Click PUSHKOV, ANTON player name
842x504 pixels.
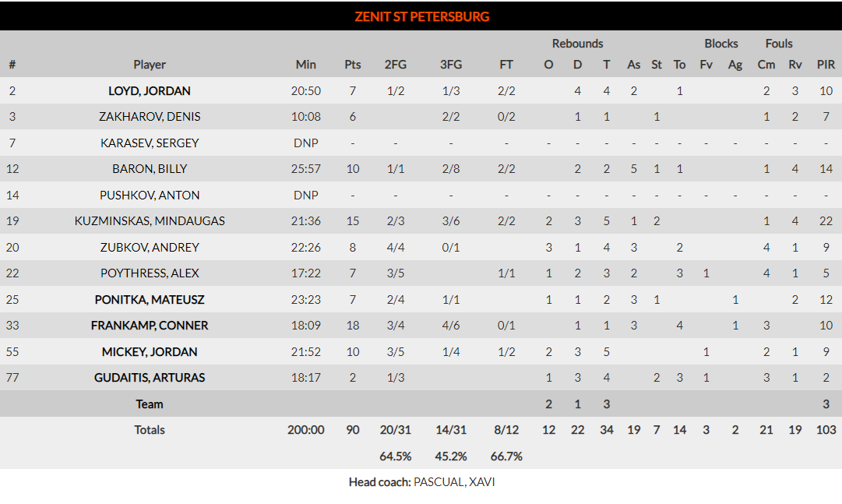point(150,196)
